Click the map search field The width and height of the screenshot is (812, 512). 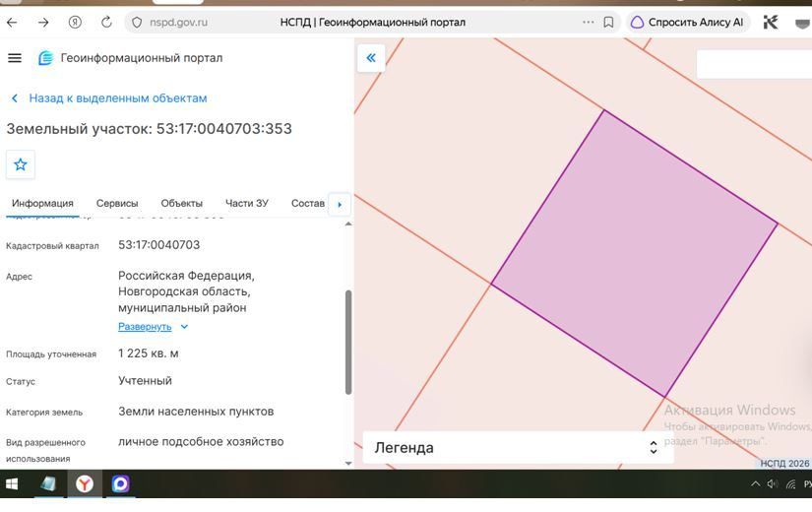[754, 64]
